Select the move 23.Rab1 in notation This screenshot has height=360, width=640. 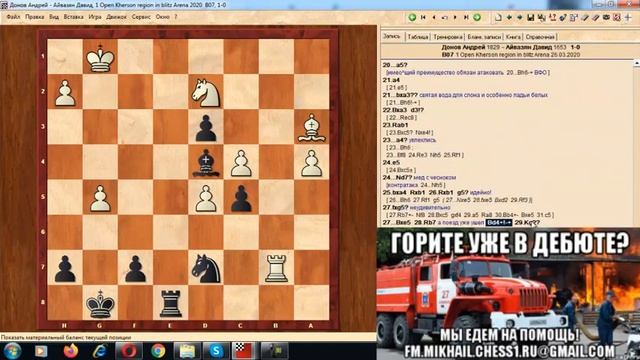[395, 125]
